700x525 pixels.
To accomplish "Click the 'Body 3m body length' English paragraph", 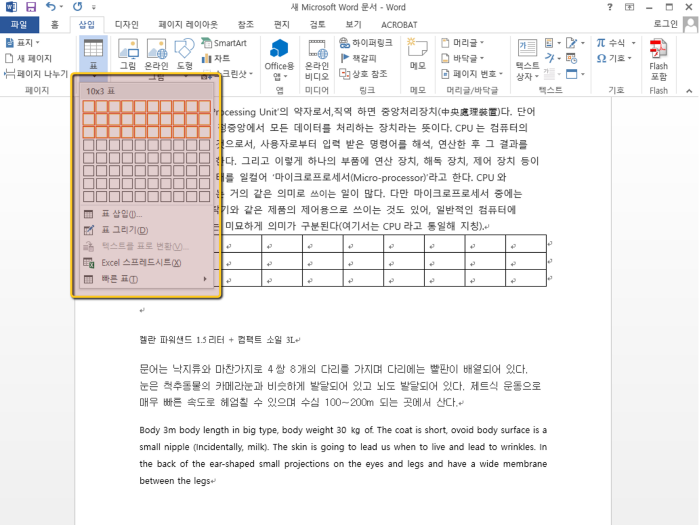I will click(343, 455).
